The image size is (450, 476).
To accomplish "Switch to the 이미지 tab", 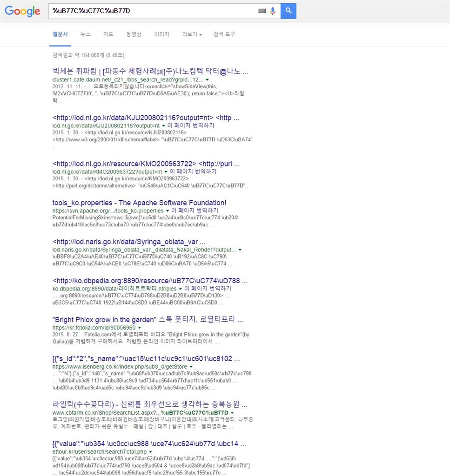I will 161,34.
